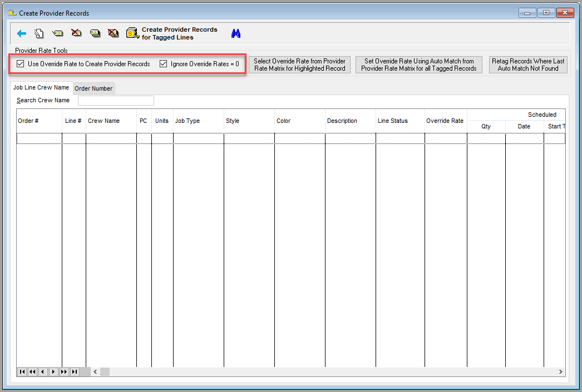Click the Line # column header

click(x=73, y=121)
